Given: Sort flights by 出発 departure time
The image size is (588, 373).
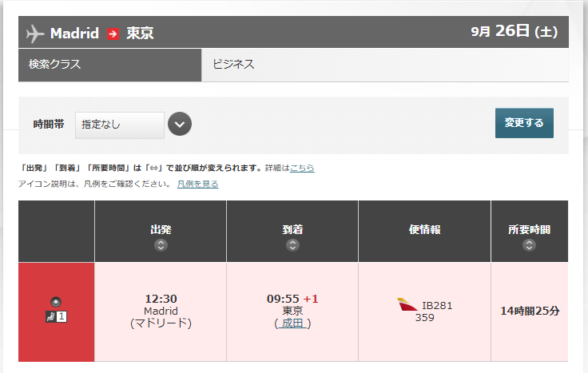Looking at the screenshot, I should (161, 245).
